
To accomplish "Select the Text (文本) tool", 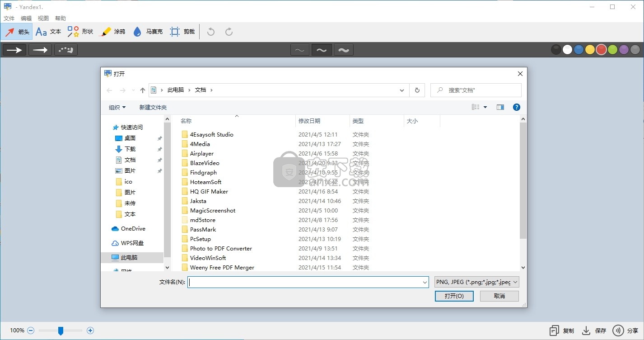I will point(48,32).
